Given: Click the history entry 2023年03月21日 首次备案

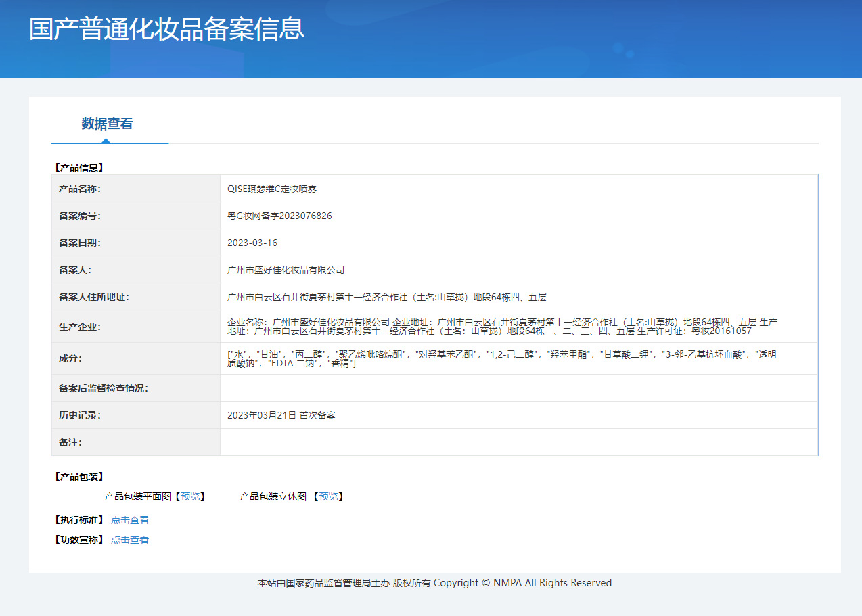Looking at the screenshot, I should pos(281,415).
